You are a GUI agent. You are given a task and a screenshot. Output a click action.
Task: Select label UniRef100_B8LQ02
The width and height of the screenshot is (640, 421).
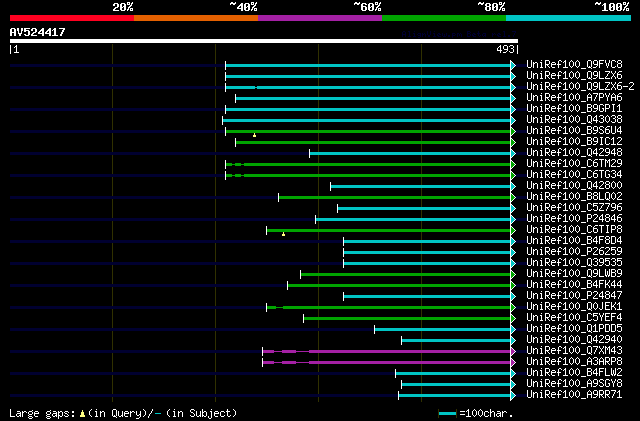[x=574, y=196]
